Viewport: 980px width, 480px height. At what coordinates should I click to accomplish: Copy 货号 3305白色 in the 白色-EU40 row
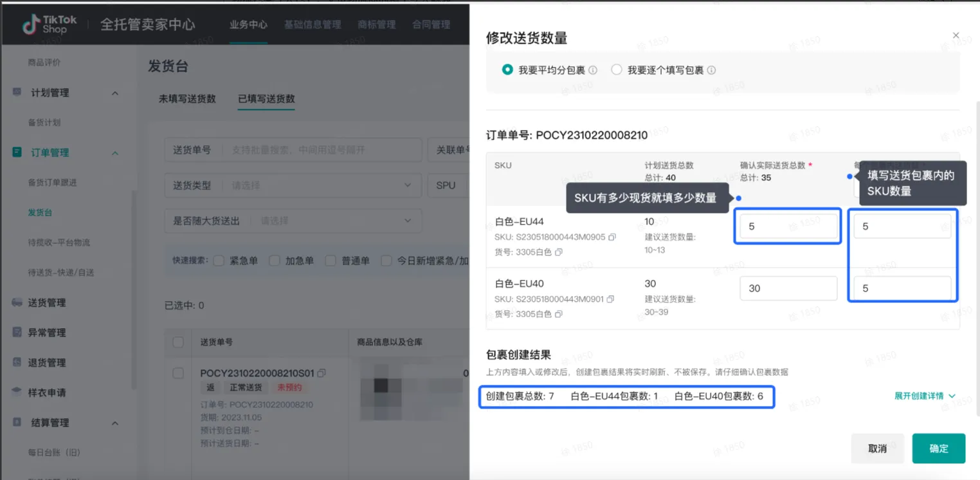pyautogui.click(x=559, y=314)
